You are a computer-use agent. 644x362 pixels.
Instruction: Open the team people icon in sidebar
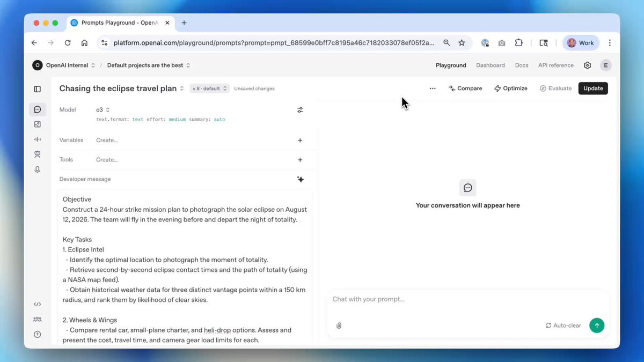[x=37, y=319]
